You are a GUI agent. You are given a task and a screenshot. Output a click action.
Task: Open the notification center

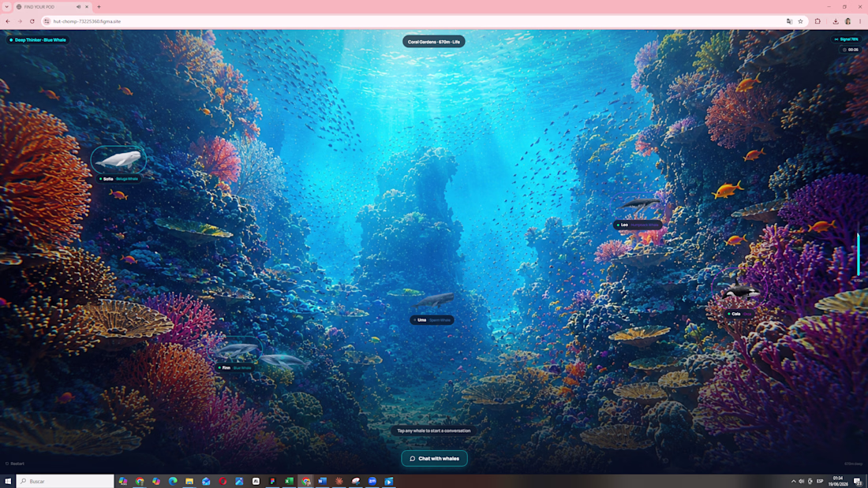(x=857, y=482)
